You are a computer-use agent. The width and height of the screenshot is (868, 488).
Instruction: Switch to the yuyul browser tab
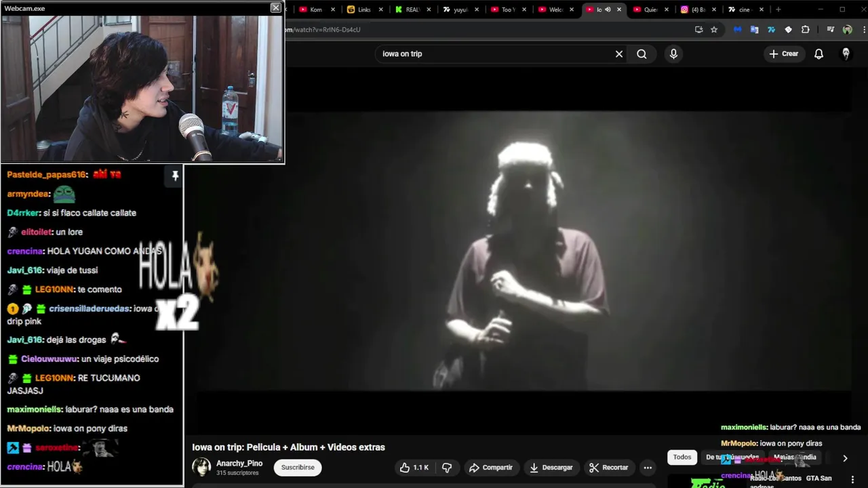[460, 9]
